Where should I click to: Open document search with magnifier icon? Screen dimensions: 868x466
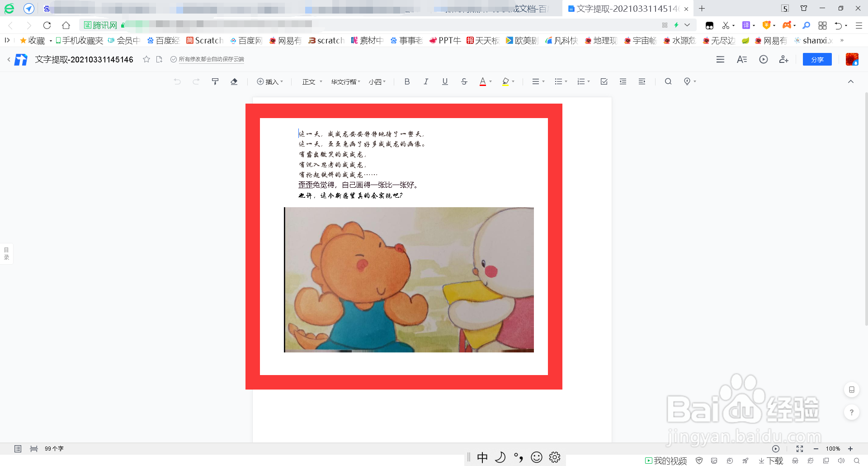coord(668,81)
